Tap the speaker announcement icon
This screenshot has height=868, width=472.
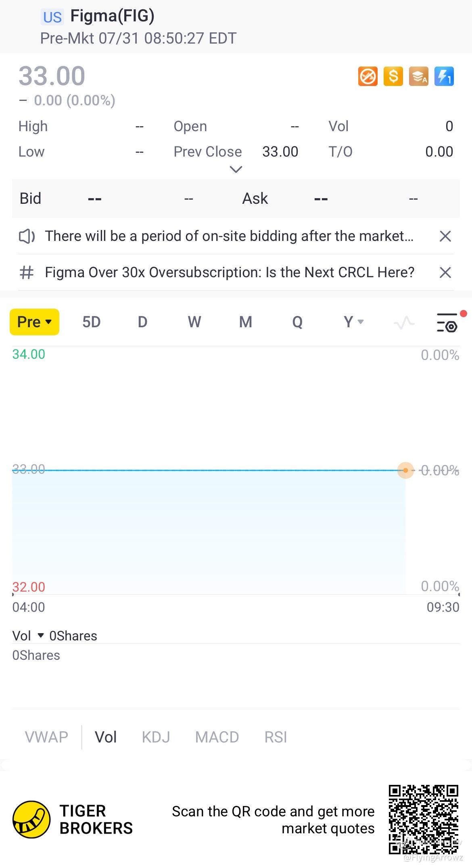[x=27, y=236]
